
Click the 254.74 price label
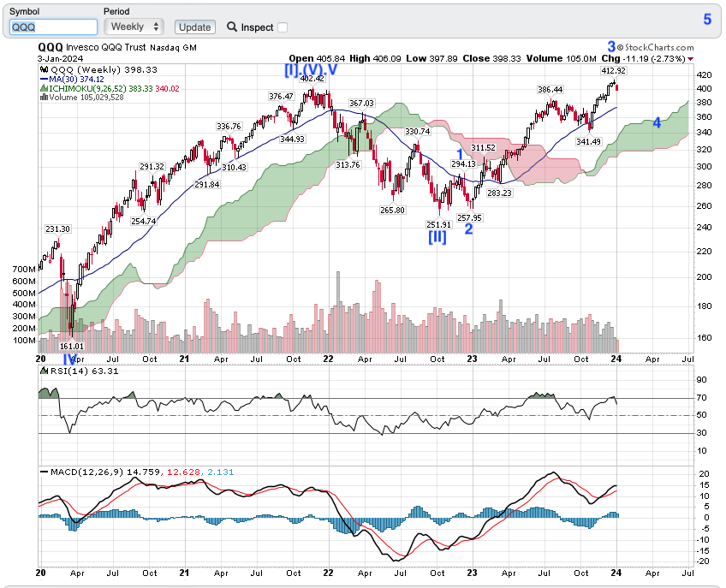point(144,221)
